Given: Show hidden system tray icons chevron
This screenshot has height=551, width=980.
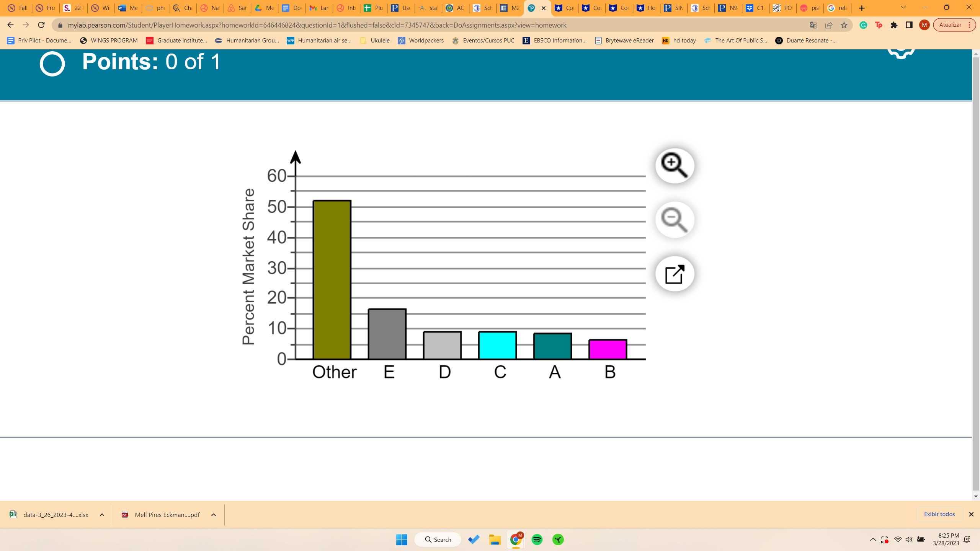Looking at the screenshot, I should (x=873, y=540).
